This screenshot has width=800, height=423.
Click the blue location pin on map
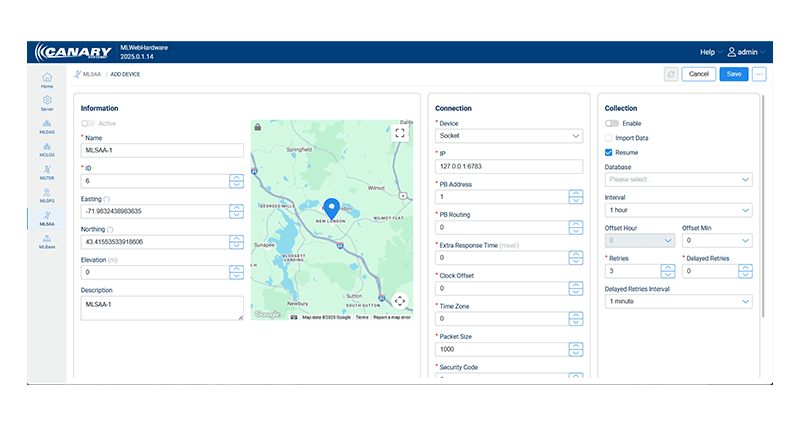click(332, 209)
